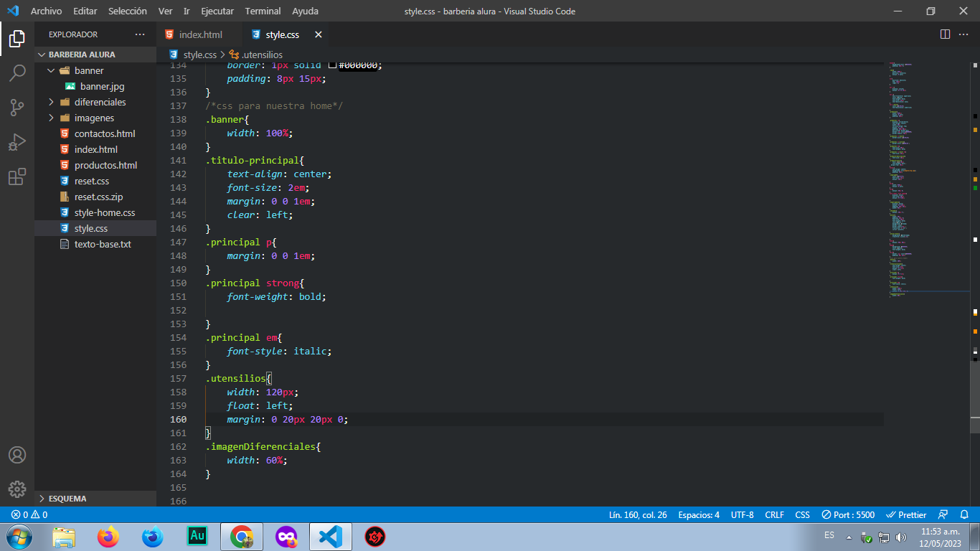Open the notifications bell in status bar
The image size is (980, 551).
tap(965, 514)
